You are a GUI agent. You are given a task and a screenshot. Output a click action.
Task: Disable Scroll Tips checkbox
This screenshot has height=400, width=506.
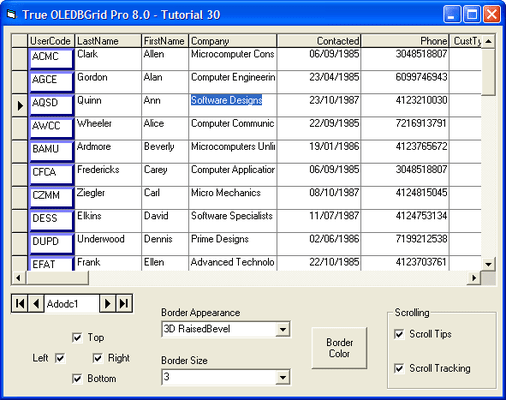[x=399, y=334]
